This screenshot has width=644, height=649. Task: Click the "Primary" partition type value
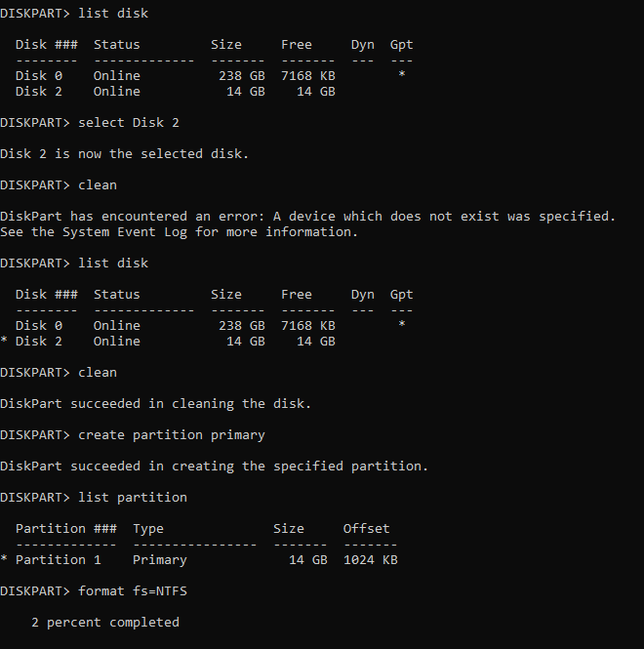tap(160, 559)
